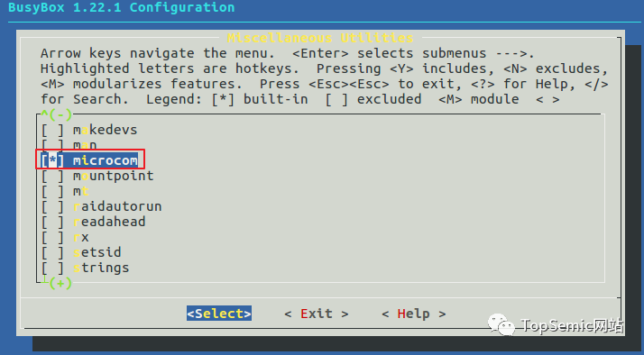This screenshot has width=644, height=355.
Task: Click the ^(-) scroll-up indicator
Action: (x=57, y=114)
